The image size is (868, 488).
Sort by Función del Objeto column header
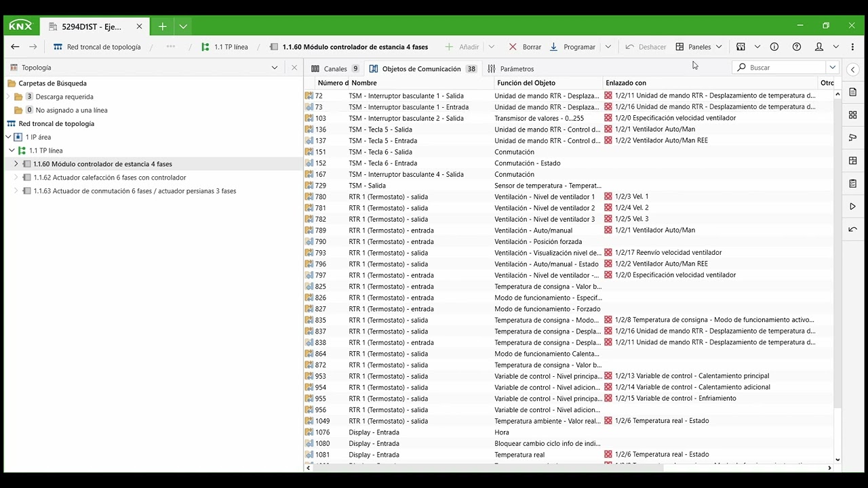click(x=549, y=83)
